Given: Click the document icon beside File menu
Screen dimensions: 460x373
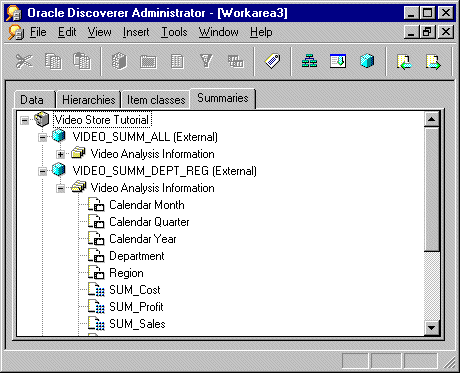Looking at the screenshot, I should (x=16, y=33).
